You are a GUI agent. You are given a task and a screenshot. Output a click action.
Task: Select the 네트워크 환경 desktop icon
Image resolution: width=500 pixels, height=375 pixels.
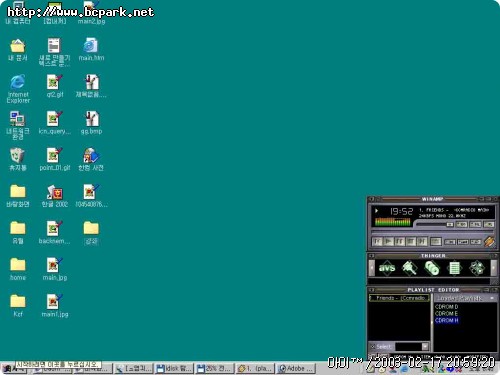pos(18,125)
